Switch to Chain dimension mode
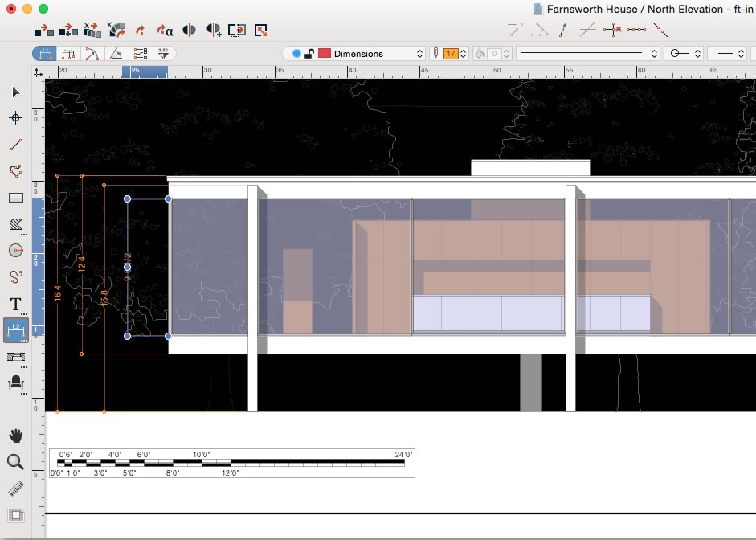 [68, 54]
